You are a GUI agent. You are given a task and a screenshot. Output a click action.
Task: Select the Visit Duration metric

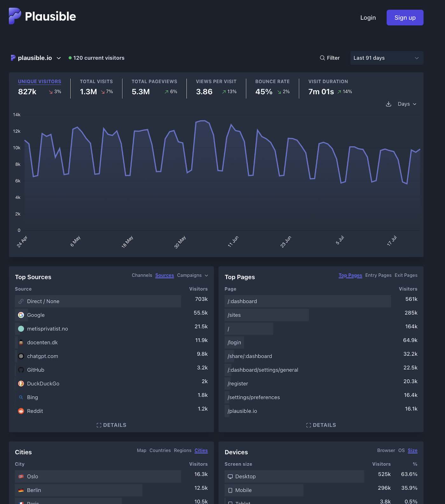pos(330,87)
